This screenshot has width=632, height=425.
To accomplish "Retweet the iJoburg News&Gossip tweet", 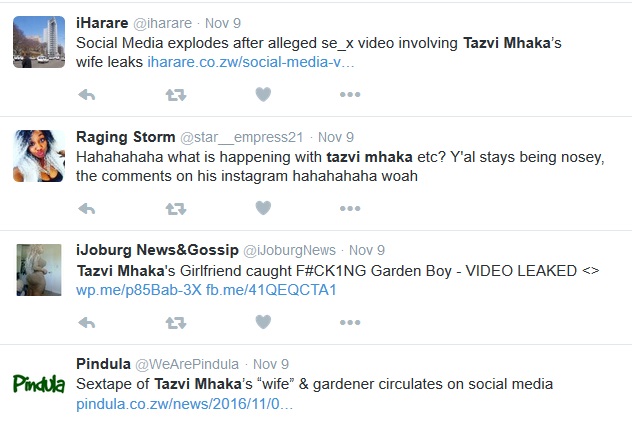I will pos(175,322).
